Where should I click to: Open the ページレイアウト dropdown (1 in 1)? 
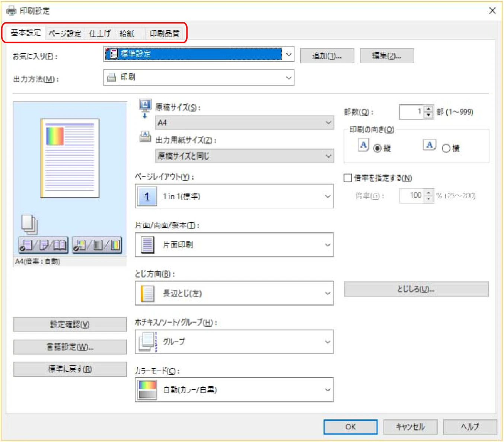coord(234,196)
